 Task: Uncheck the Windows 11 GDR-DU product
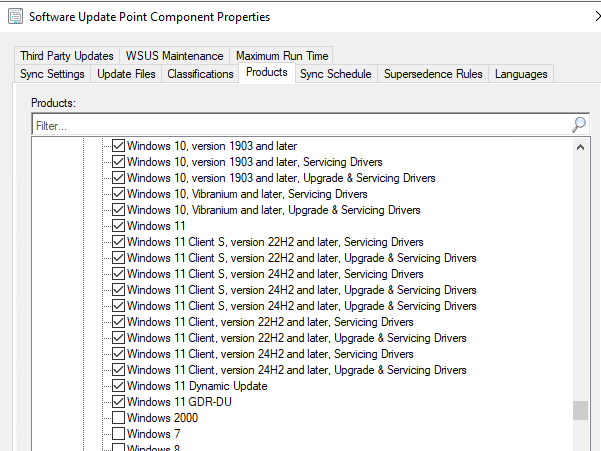click(x=118, y=402)
